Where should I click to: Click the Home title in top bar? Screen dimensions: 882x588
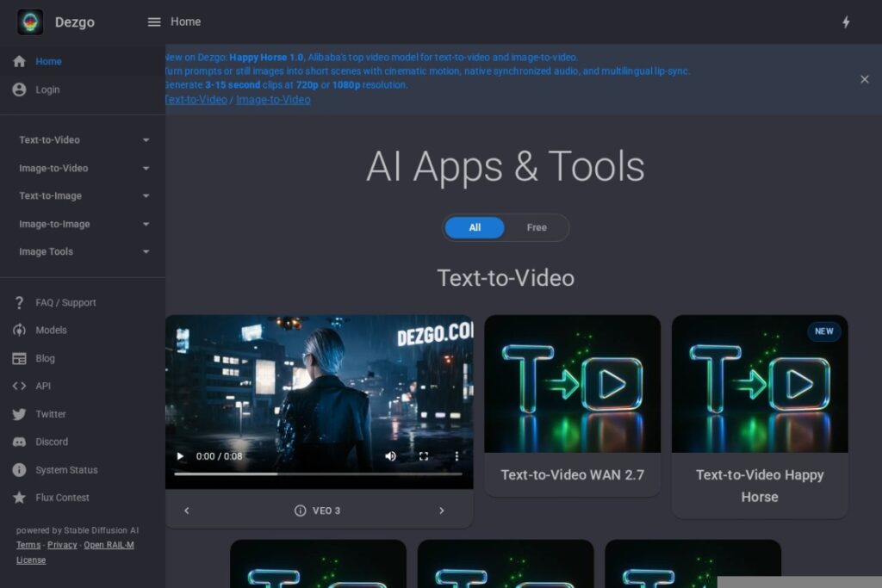pyautogui.click(x=186, y=22)
